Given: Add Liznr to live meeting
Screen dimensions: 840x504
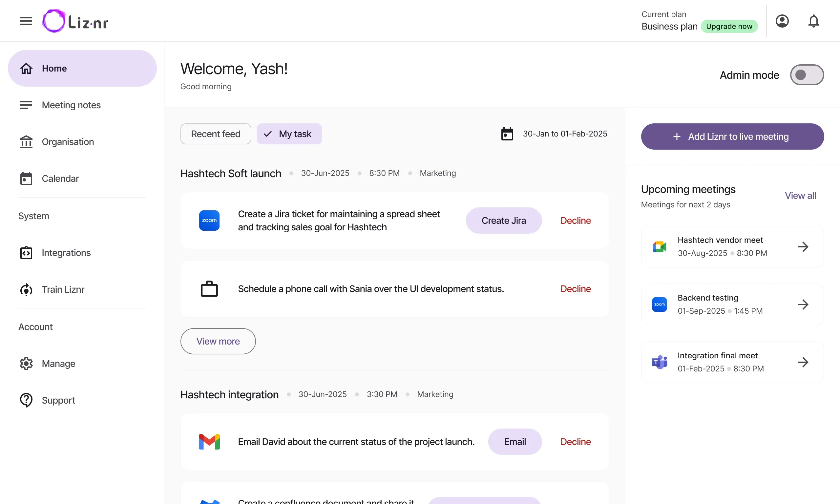Looking at the screenshot, I should pyautogui.click(x=732, y=136).
